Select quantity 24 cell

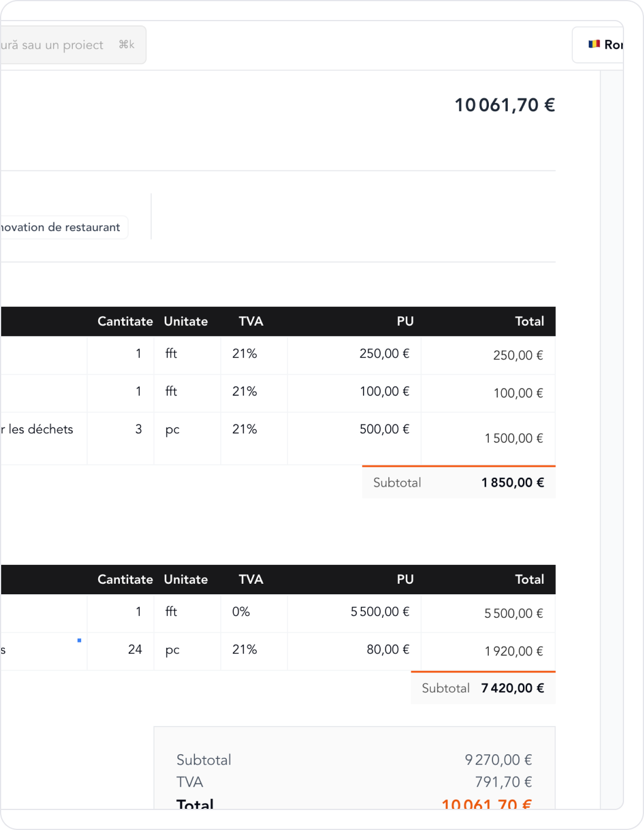(x=135, y=650)
